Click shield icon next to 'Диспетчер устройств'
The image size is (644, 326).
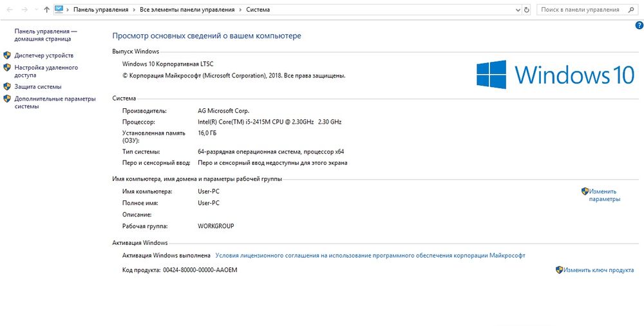coord(7,55)
